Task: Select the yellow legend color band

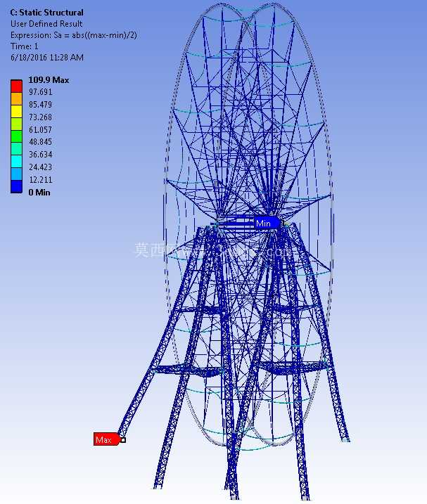Action: [x=16, y=111]
